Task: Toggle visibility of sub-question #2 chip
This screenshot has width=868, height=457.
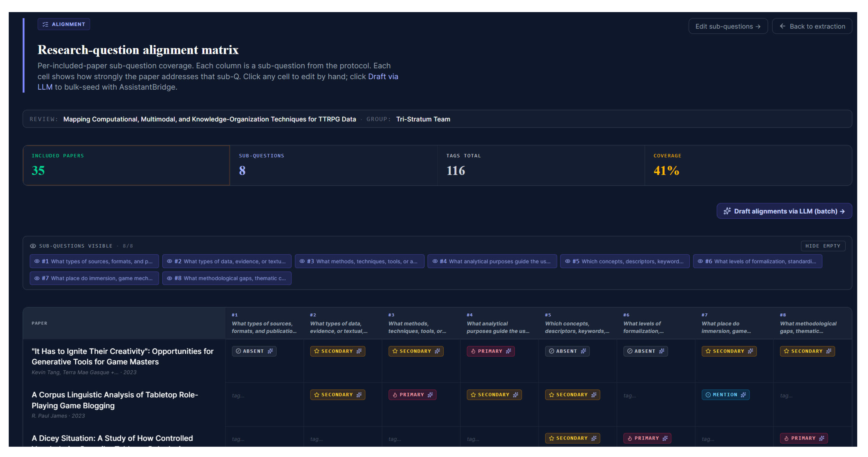Action: click(227, 261)
